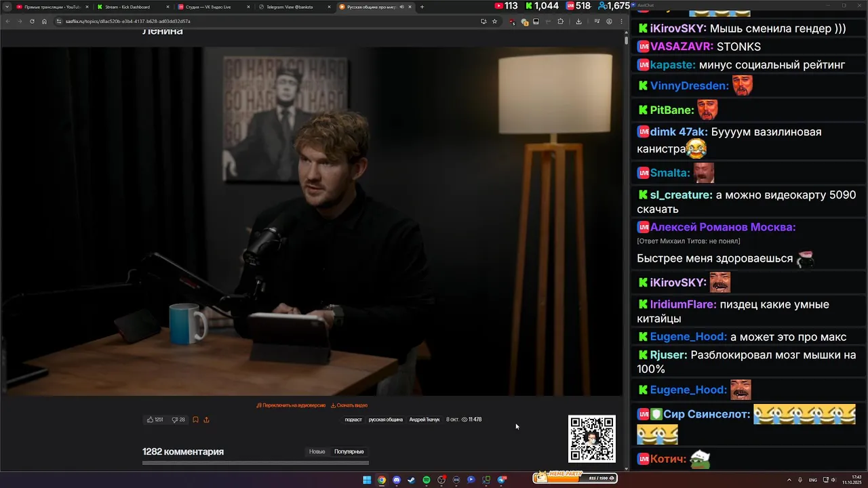Click the QR code thumbnail
Viewport: 868px width, 488px height.
[x=592, y=439]
